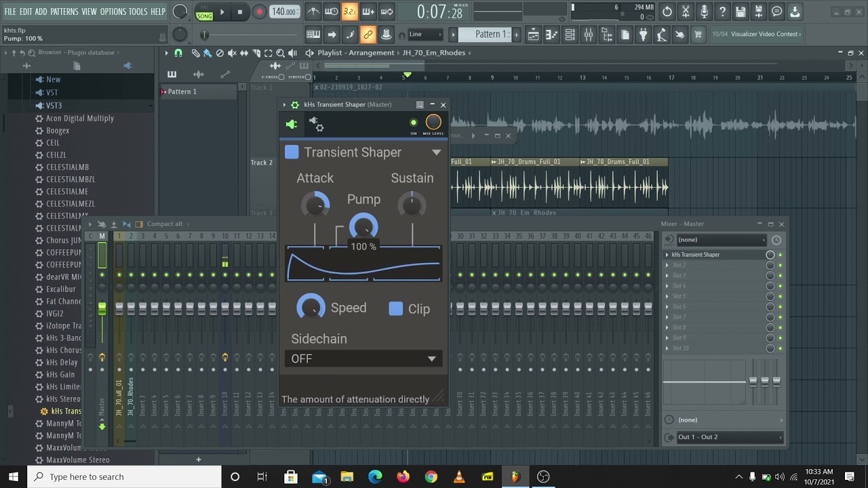Open the EDIT menu
Screen dimensions: 868x488
click(x=26, y=12)
